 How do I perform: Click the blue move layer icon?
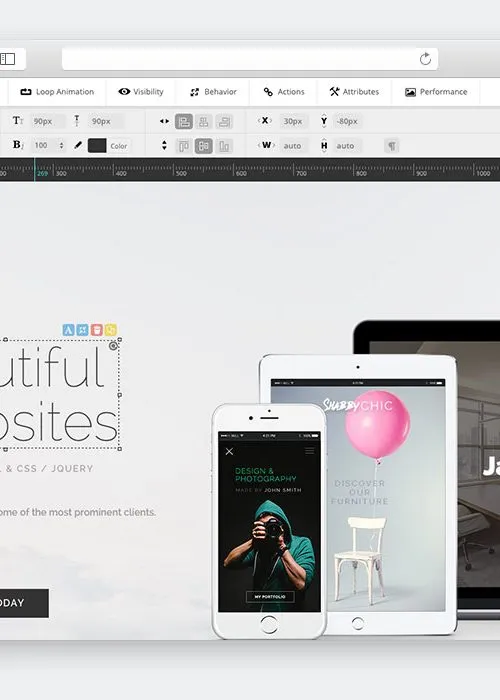coord(82,330)
